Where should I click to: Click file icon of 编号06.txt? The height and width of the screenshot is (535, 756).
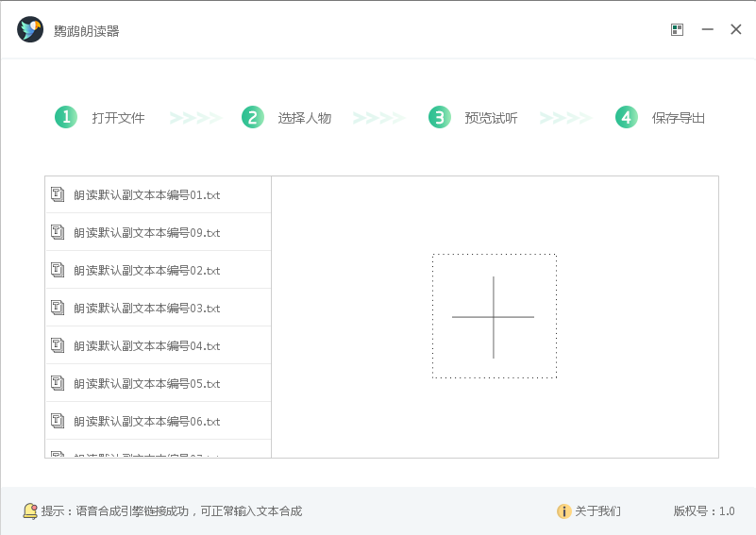[x=58, y=420]
